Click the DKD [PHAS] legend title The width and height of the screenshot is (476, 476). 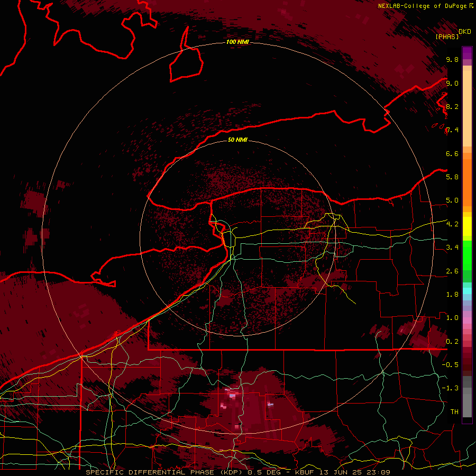(x=453, y=34)
